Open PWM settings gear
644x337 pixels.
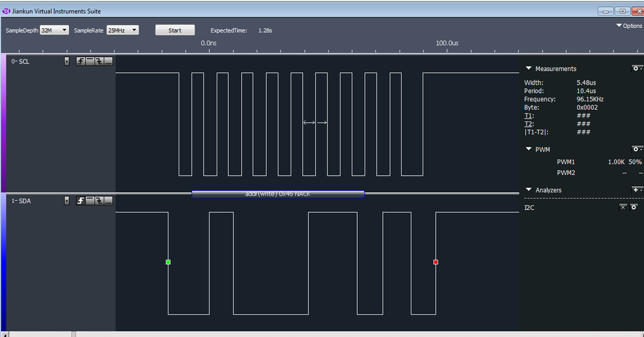637,149
